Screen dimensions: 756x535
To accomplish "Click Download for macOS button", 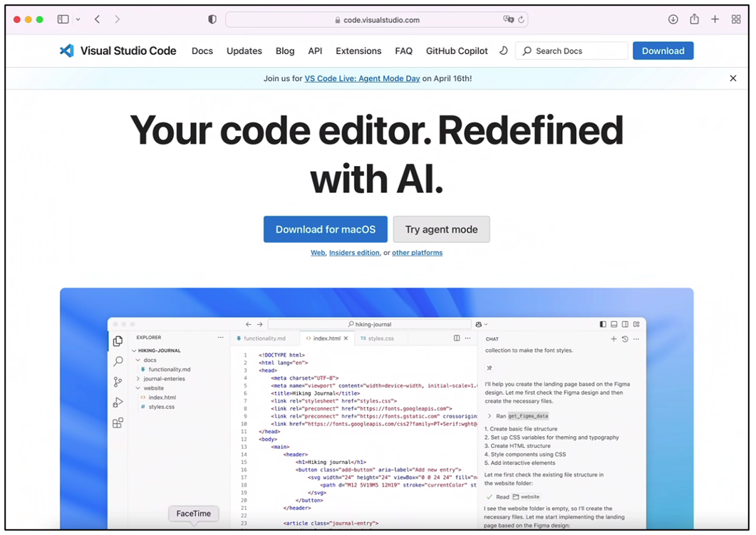I will pos(326,229).
